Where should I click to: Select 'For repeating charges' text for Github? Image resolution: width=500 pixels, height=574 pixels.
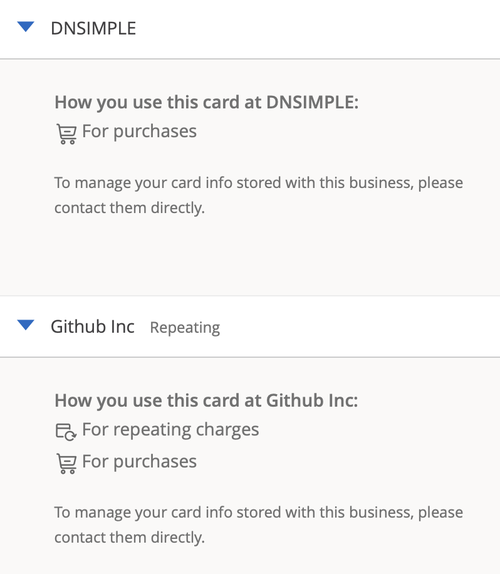(171, 429)
